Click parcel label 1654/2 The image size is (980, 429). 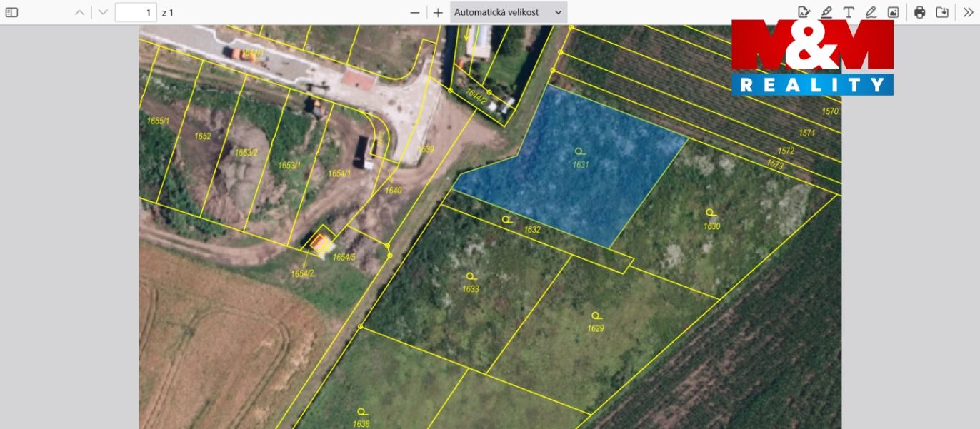click(x=302, y=273)
